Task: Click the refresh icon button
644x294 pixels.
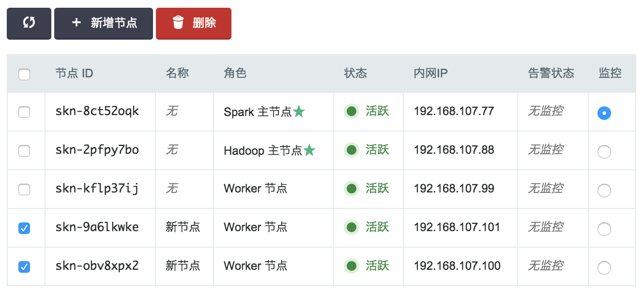Action: (29, 23)
